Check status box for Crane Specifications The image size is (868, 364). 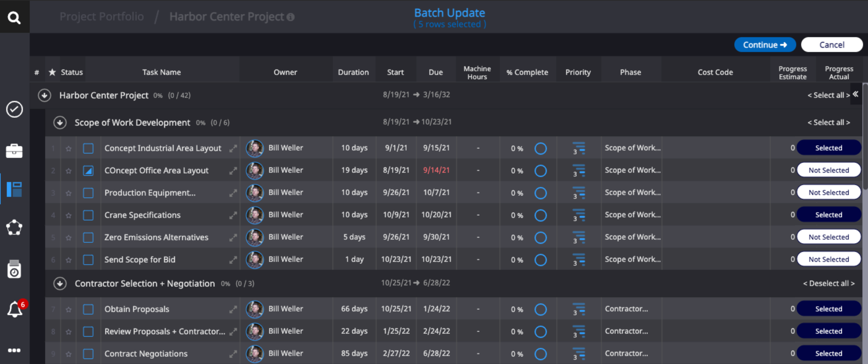[x=88, y=215]
